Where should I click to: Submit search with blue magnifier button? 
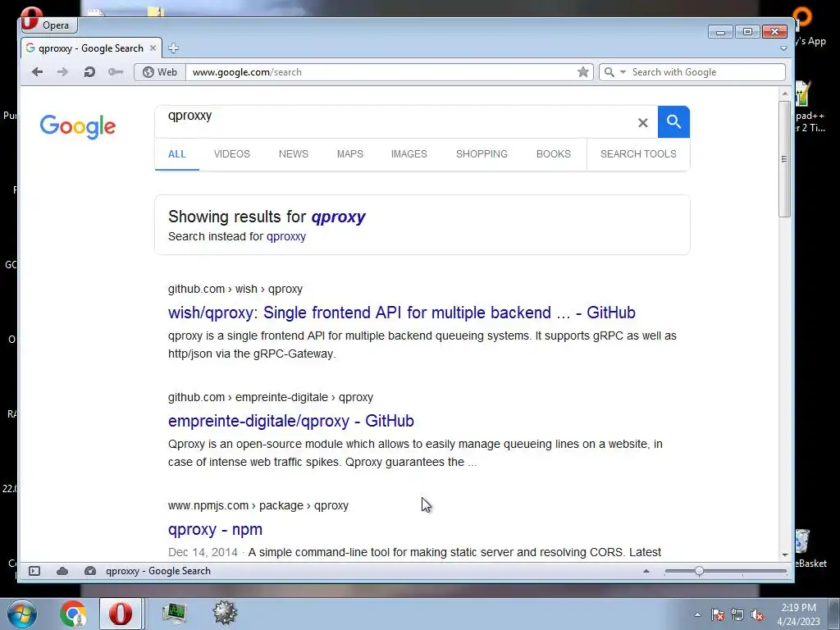(673, 122)
